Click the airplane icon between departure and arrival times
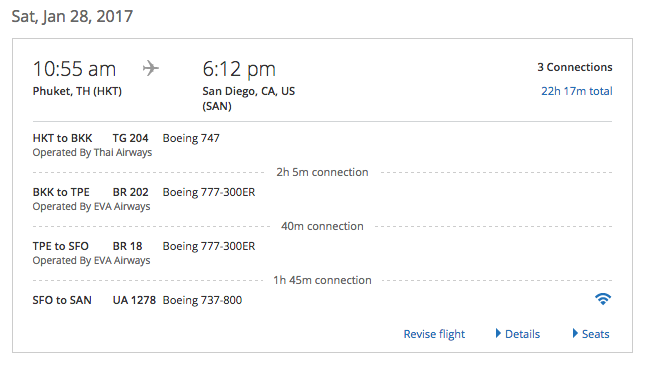657x375 pixels. 151,68
